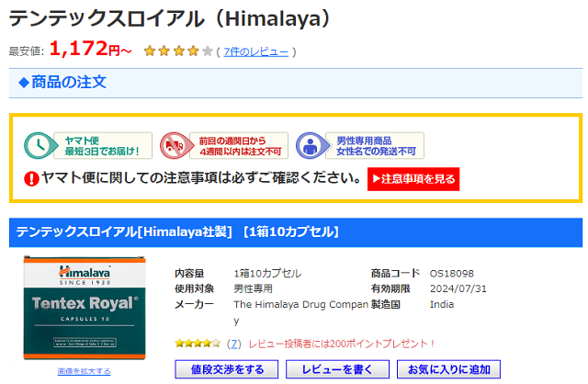Click the 画像を拡大する link
Image resolution: width=588 pixels, height=384 pixels.
84,371
